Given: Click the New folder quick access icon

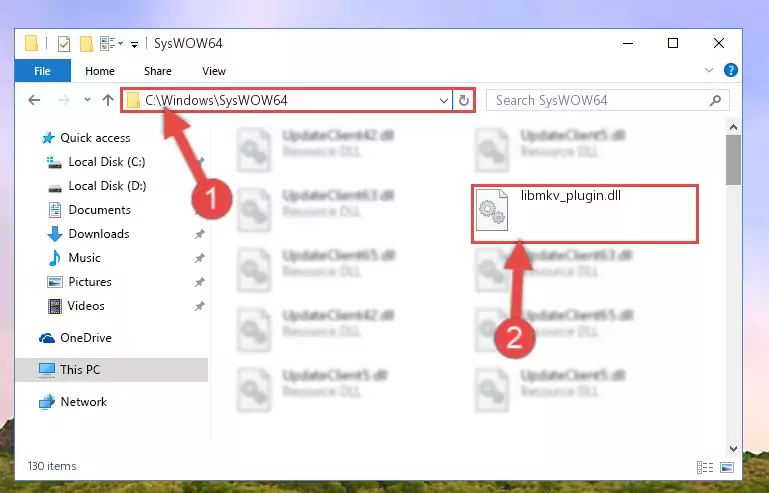Looking at the screenshot, I should click(86, 44).
